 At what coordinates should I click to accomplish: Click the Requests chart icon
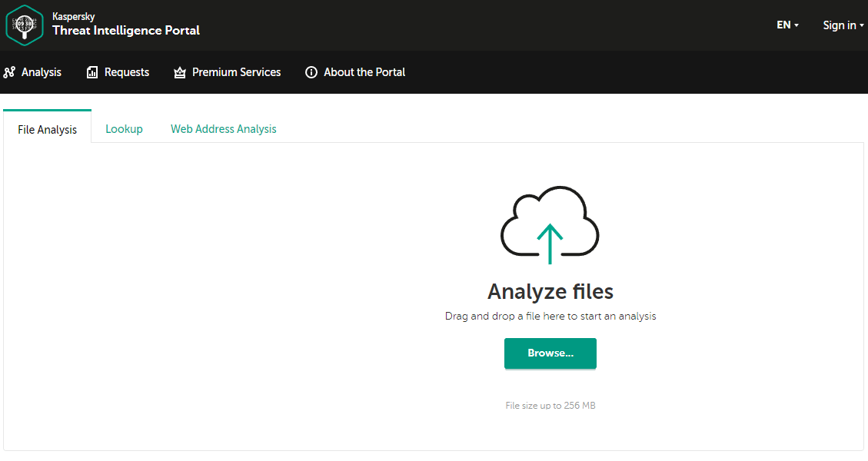coord(92,72)
